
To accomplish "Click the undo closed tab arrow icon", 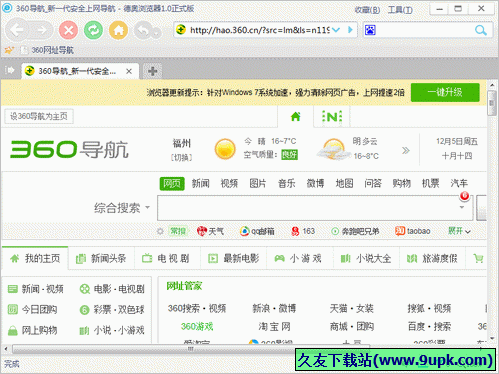I will click(x=143, y=31).
